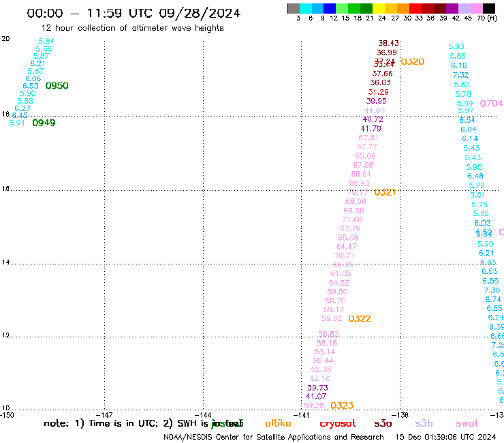Click the longitude axis label -147
This screenshot has width=504, height=443.
(x=105, y=415)
